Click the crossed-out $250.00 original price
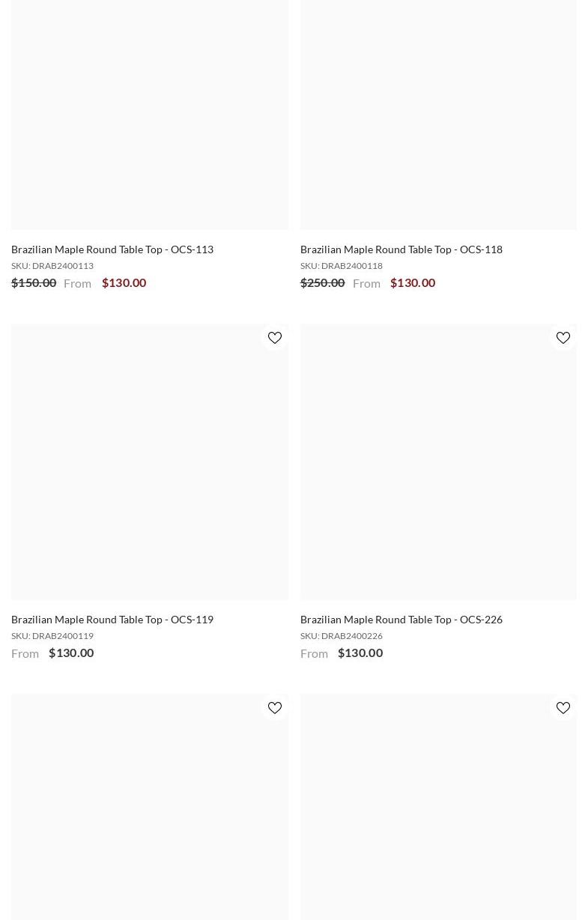588x920 pixels. (x=322, y=282)
